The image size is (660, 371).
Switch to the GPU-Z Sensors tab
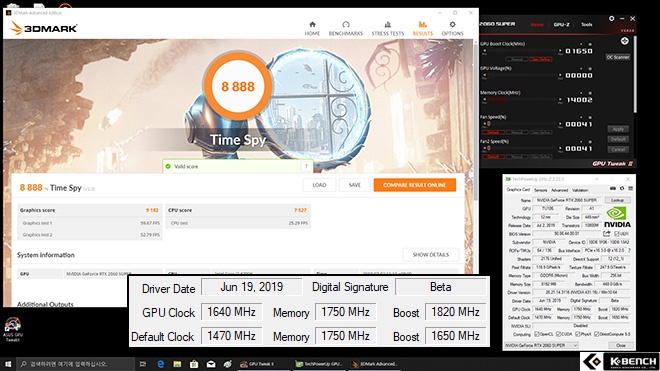pos(540,190)
